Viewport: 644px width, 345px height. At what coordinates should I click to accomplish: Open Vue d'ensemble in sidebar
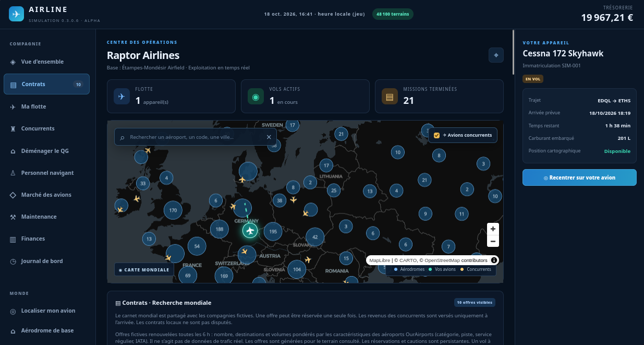(46, 62)
